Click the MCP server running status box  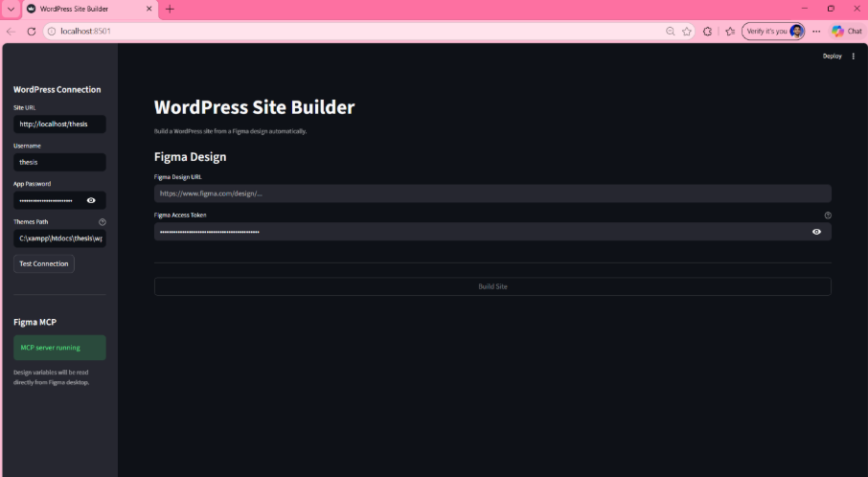59,348
